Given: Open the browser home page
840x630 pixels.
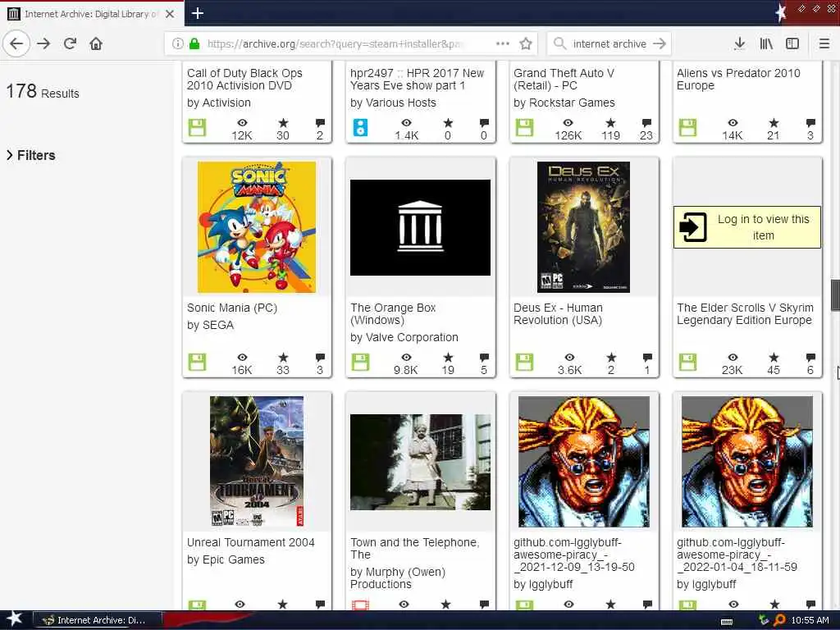Looking at the screenshot, I should click(96, 43).
